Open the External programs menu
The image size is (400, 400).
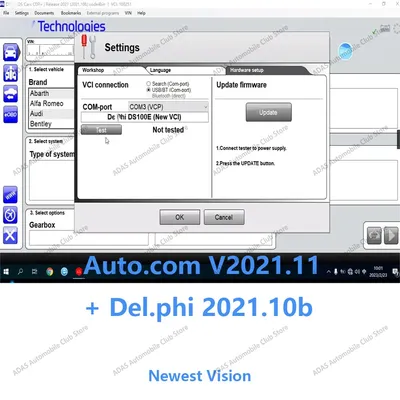click(x=103, y=13)
